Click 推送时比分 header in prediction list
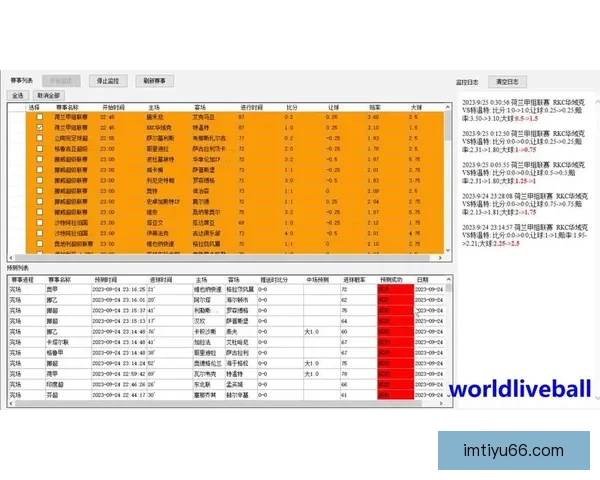The width and height of the screenshot is (600, 480). coord(274,280)
